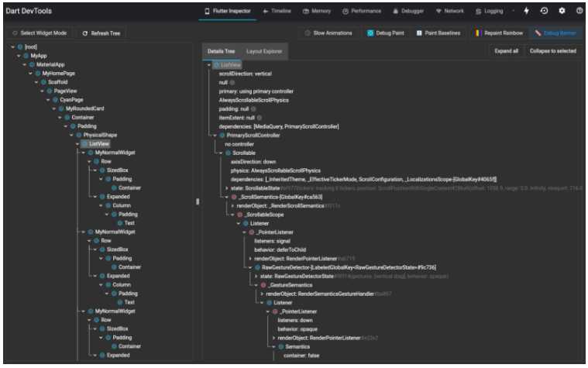This screenshot has width=588, height=368.
Task: Click Collapse to selected button
Action: click(553, 51)
